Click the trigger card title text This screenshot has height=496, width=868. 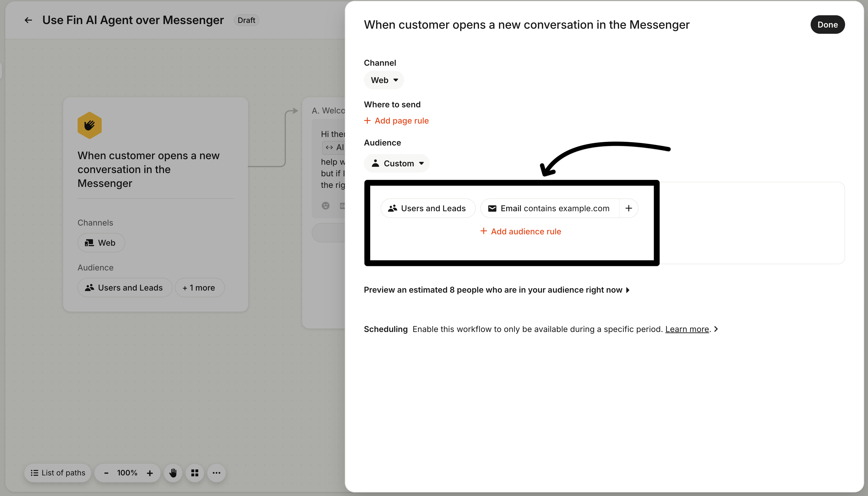click(x=149, y=169)
